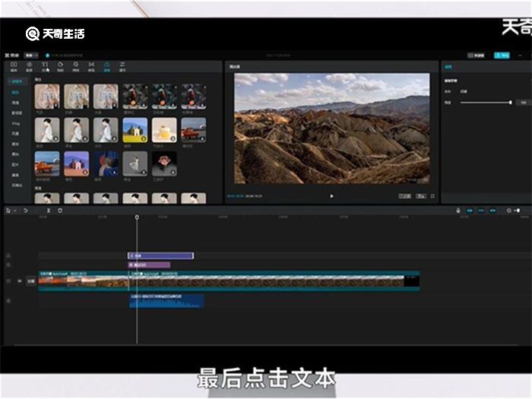Download icon on cake filter thumbnail

pos(173,139)
